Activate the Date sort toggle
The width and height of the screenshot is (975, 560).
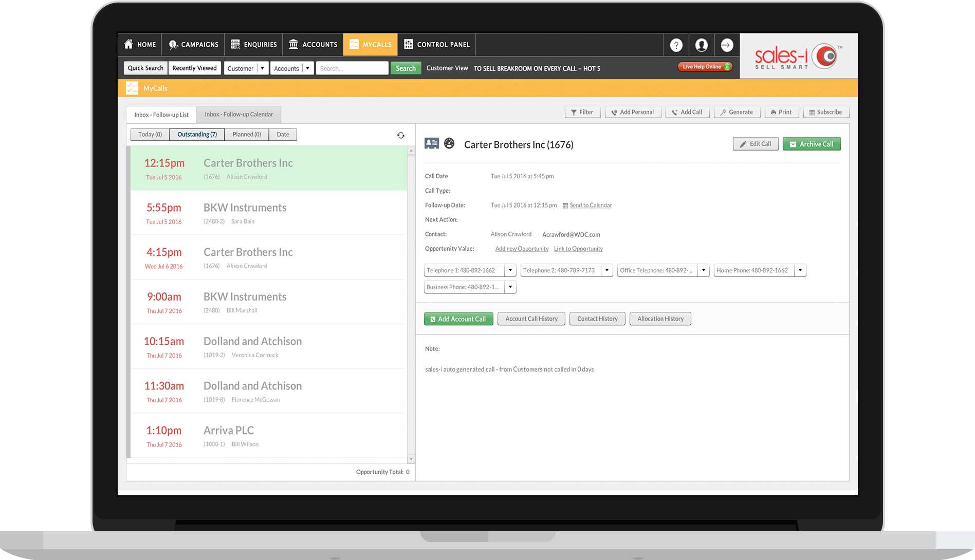(x=283, y=134)
